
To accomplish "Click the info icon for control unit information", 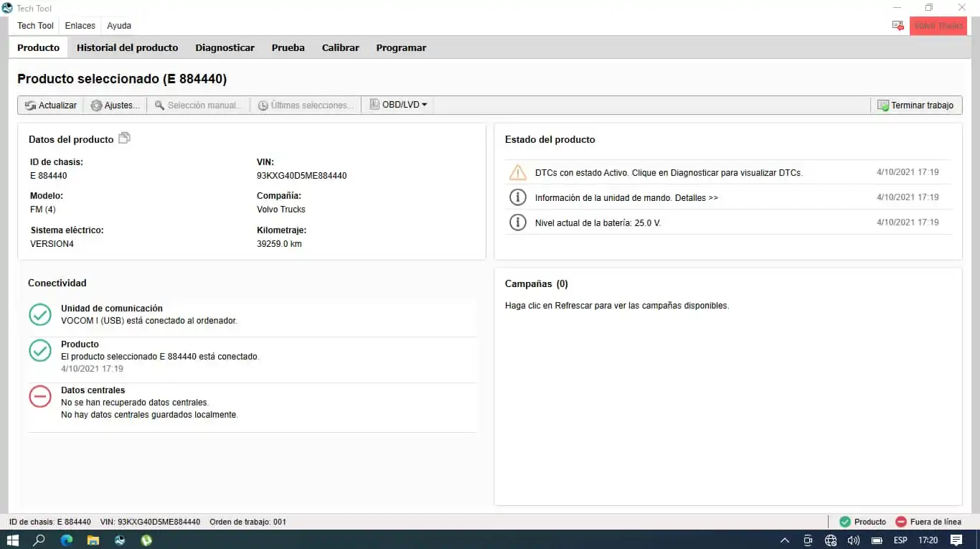I will [517, 197].
